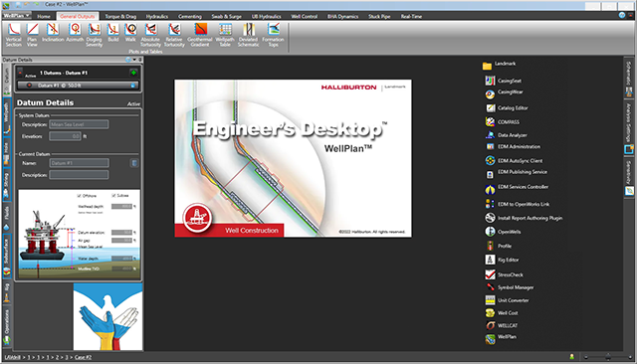
Task: Open EDM Publishing Service
Action: [516, 173]
